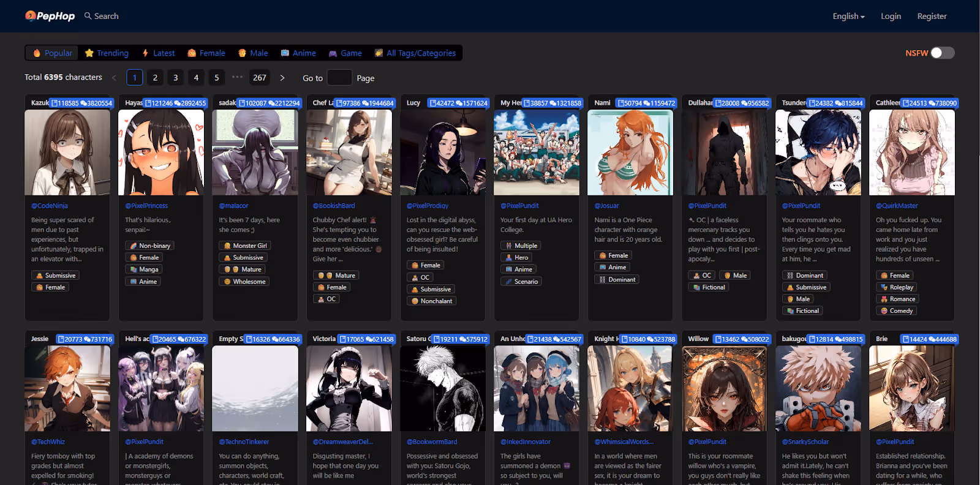Click OC tag on Chef card
980x485 pixels.
(x=326, y=299)
